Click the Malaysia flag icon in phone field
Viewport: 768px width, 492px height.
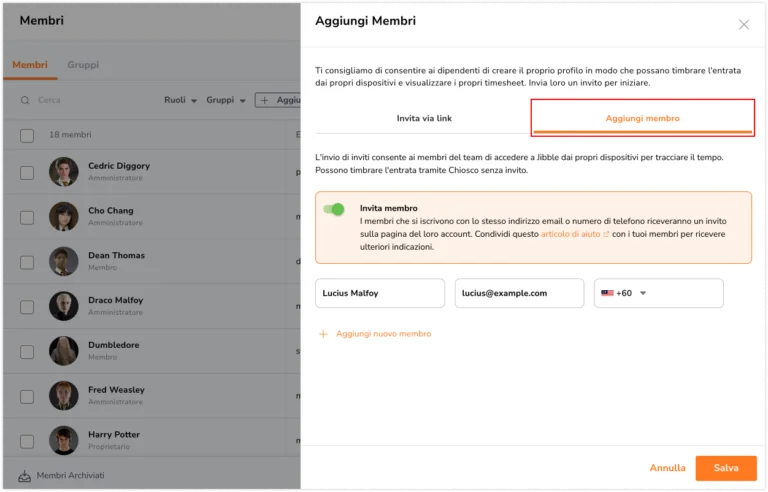[x=607, y=293]
